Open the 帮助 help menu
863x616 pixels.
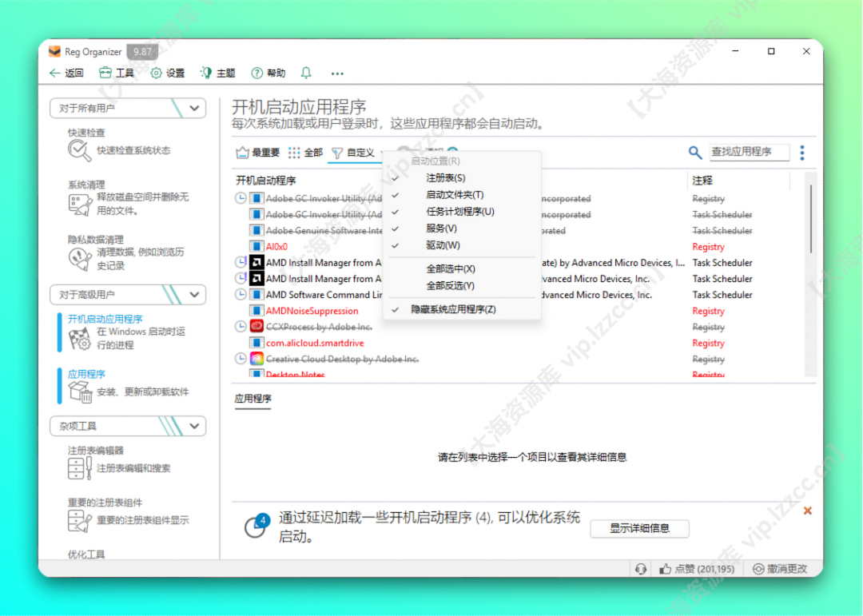[x=268, y=74]
